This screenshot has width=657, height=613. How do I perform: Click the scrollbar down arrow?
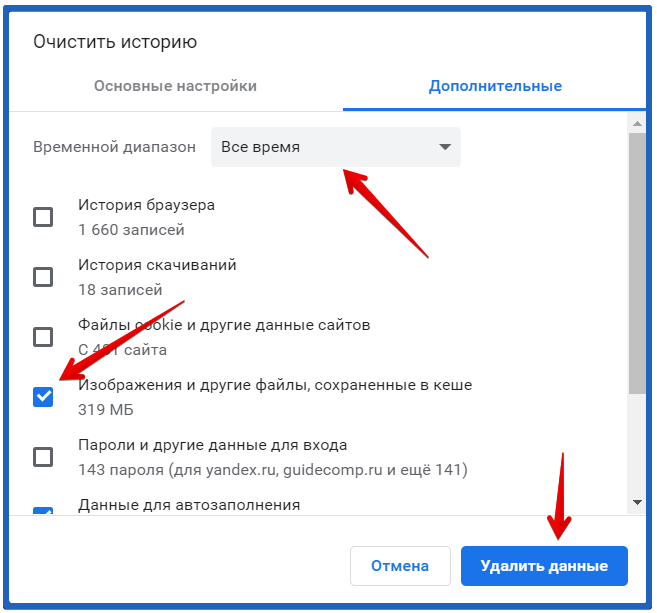point(637,502)
